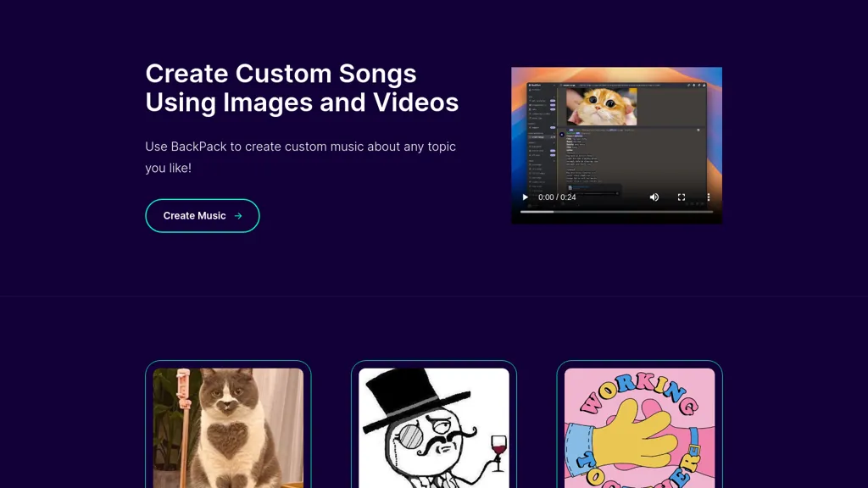
Task: Enter fullscreen mode on the video
Action: click(x=682, y=197)
